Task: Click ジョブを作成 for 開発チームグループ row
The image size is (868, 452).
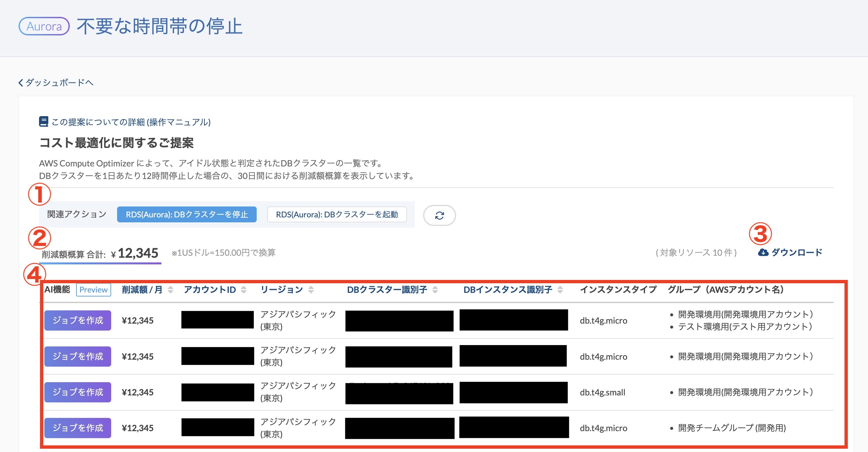Action: tap(77, 428)
